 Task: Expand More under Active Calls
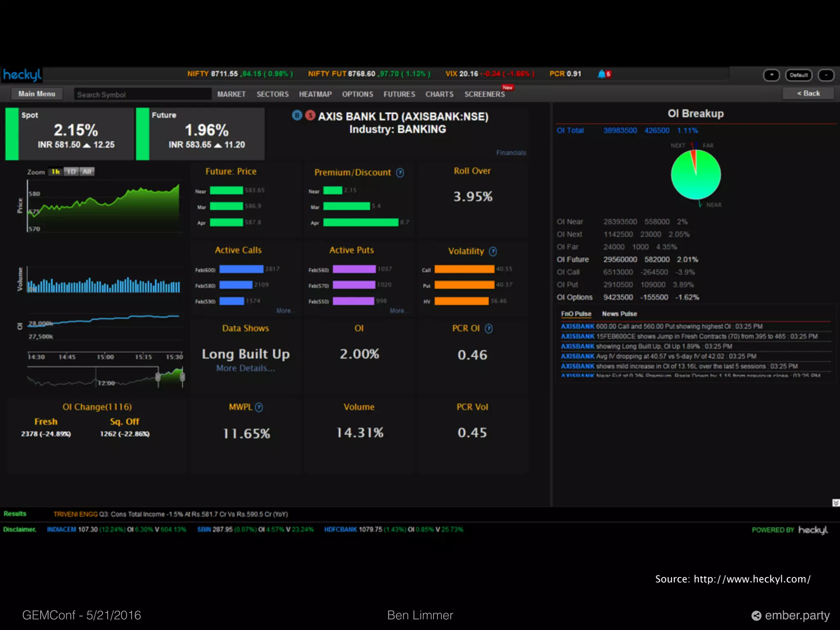[x=284, y=311]
